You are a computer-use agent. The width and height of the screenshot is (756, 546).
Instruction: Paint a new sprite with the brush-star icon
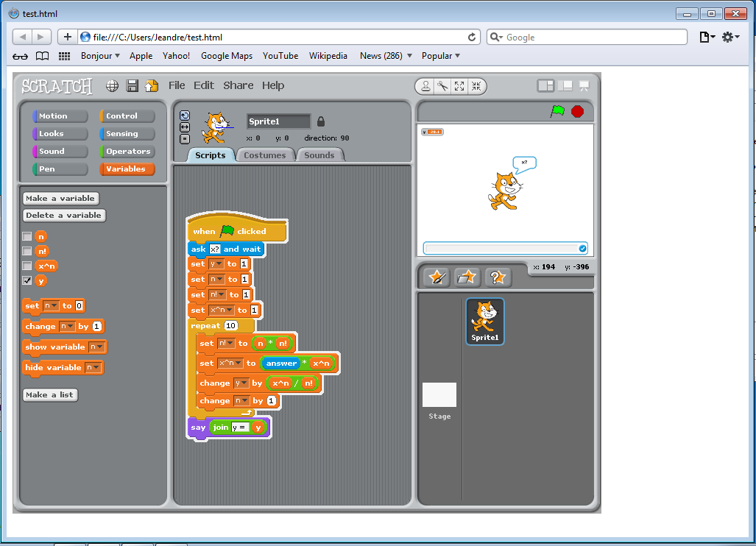click(x=437, y=277)
